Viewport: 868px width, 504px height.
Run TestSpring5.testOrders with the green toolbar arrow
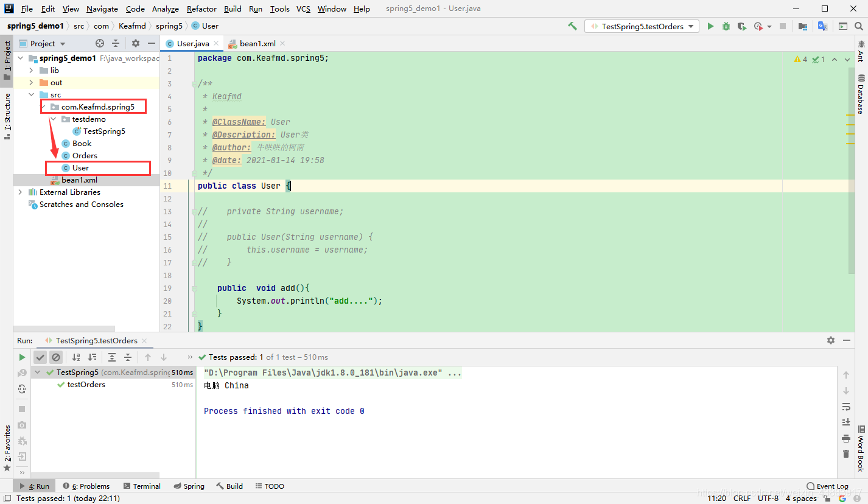coord(710,26)
